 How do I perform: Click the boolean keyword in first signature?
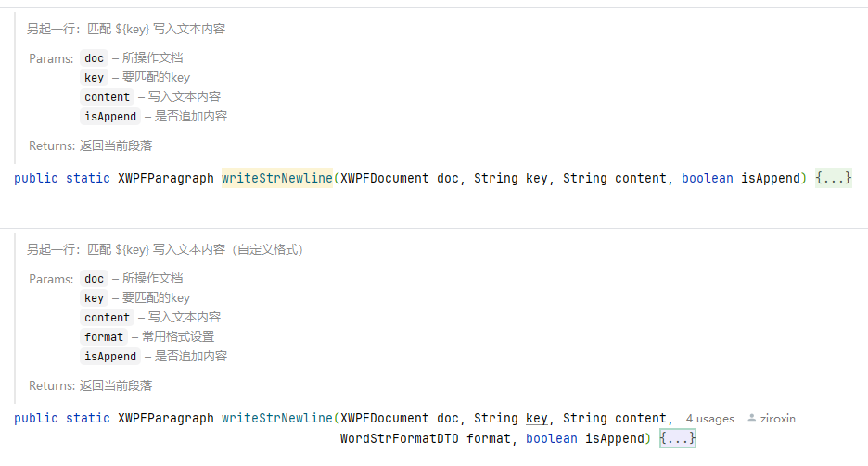coord(707,178)
